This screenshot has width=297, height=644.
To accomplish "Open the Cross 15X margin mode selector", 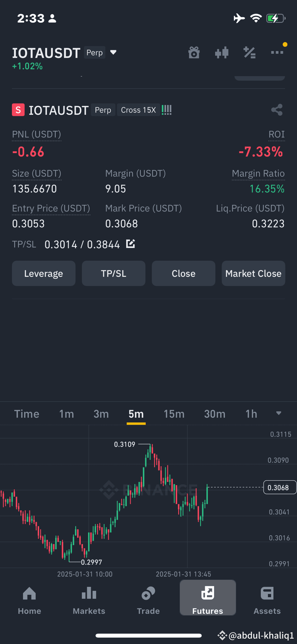I will pos(138,110).
